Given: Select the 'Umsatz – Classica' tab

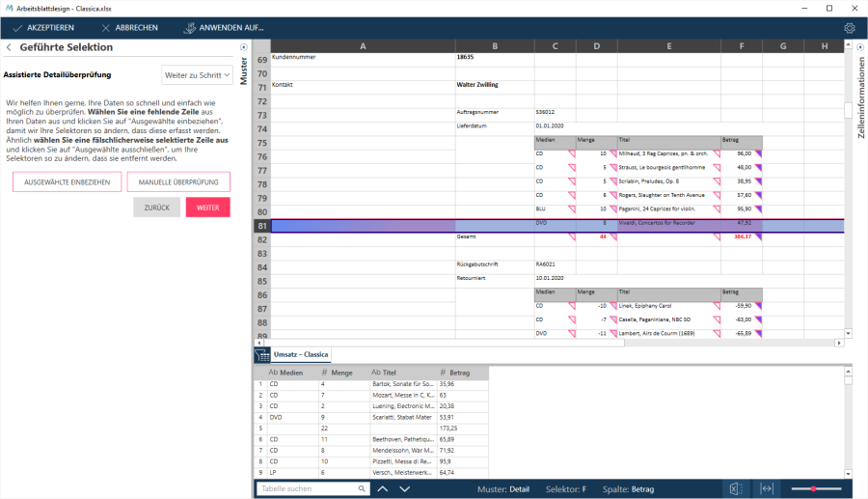Looking at the screenshot, I should tap(301, 355).
